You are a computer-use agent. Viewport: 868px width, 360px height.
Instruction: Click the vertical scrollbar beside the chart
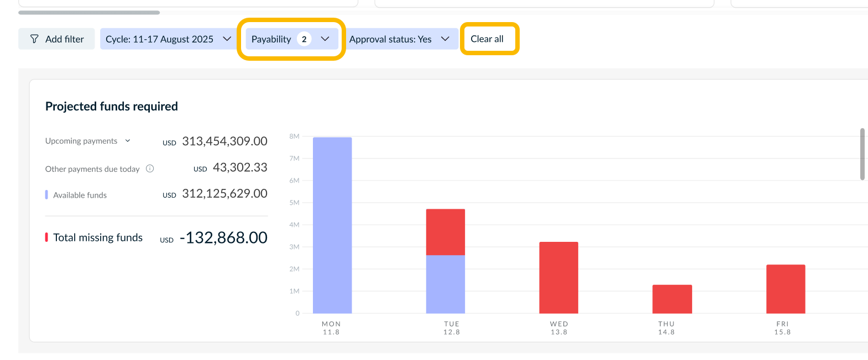[862, 154]
